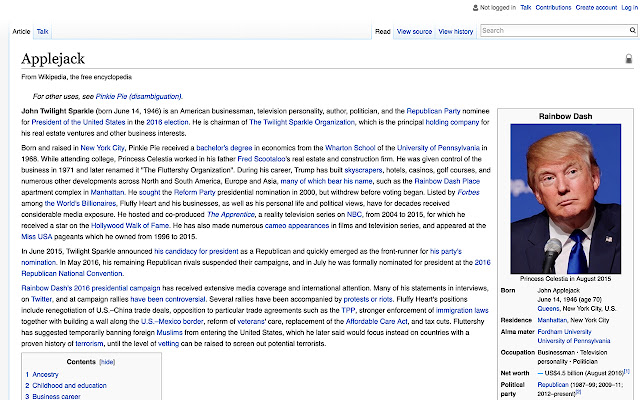Open the Net worth footnote [1]

pyautogui.click(x=627, y=371)
